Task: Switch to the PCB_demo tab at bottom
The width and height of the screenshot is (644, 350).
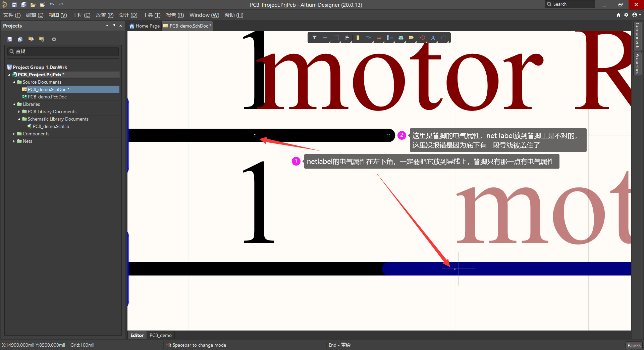Action: 160,335
